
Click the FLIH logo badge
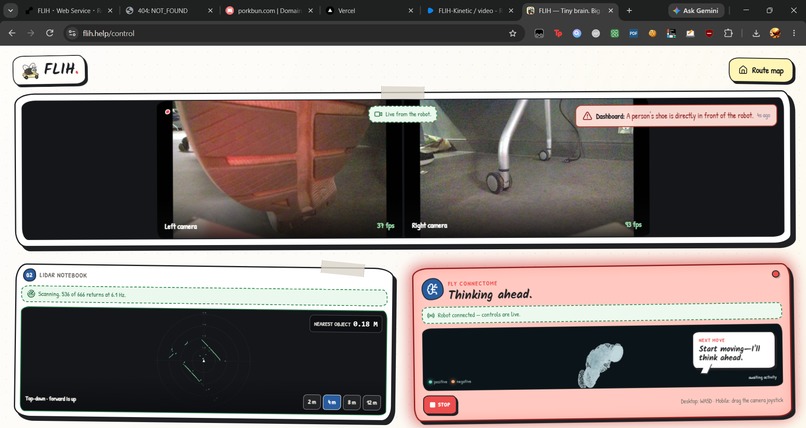point(50,70)
